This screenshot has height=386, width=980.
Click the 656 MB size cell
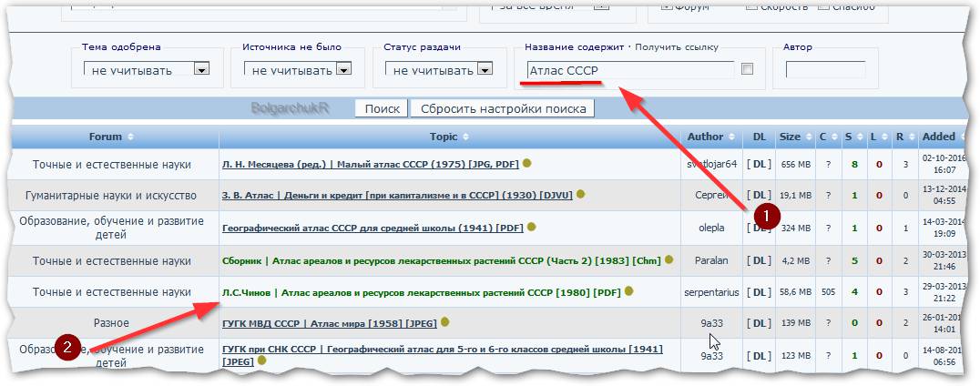coord(796,164)
